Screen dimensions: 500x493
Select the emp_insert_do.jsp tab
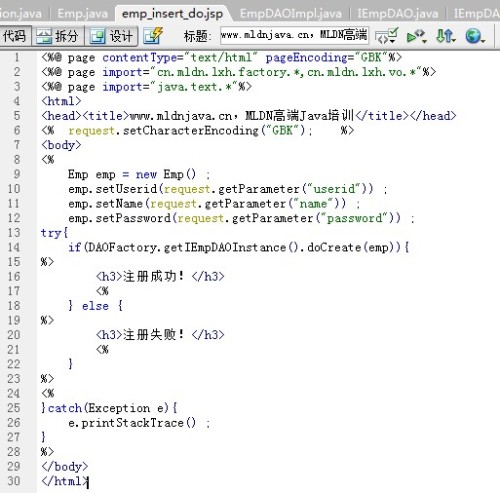[x=172, y=14]
